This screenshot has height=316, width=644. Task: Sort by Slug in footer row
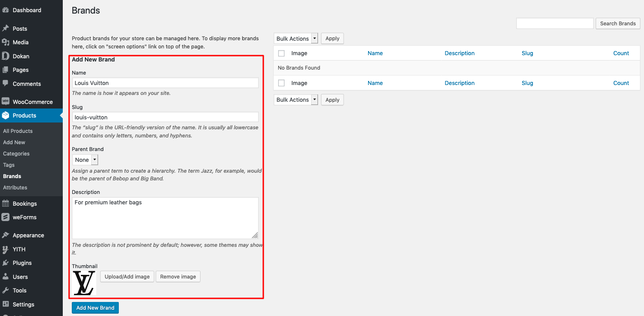point(527,83)
